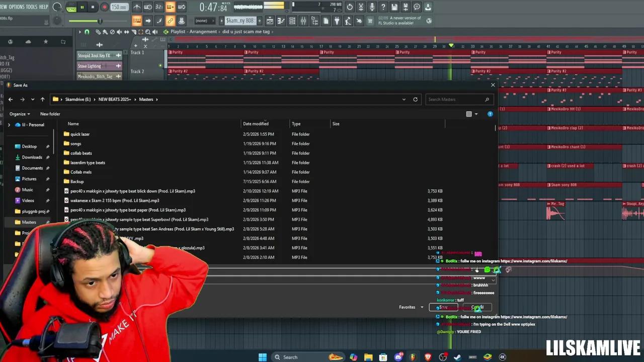Click the globe icon beside update news

(429, 21)
